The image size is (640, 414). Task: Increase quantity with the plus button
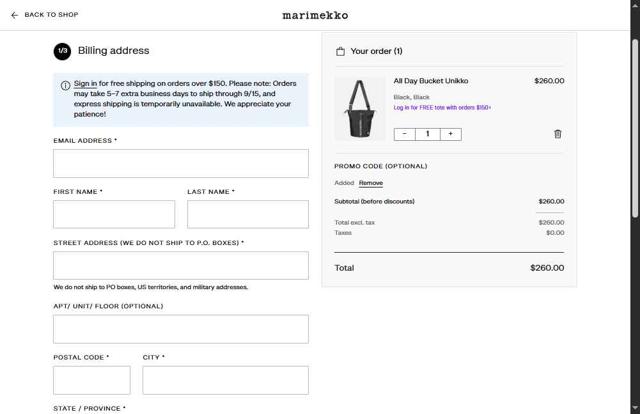tap(451, 134)
